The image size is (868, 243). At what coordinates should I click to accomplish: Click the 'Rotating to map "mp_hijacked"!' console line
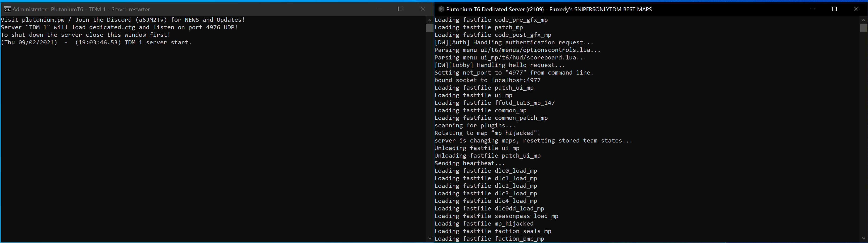click(x=487, y=133)
